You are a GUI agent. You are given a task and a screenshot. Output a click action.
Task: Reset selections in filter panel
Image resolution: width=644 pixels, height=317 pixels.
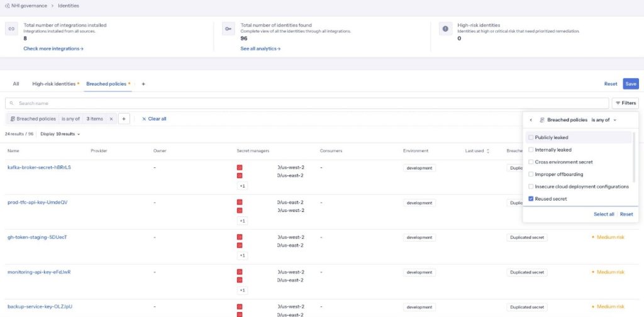626,214
